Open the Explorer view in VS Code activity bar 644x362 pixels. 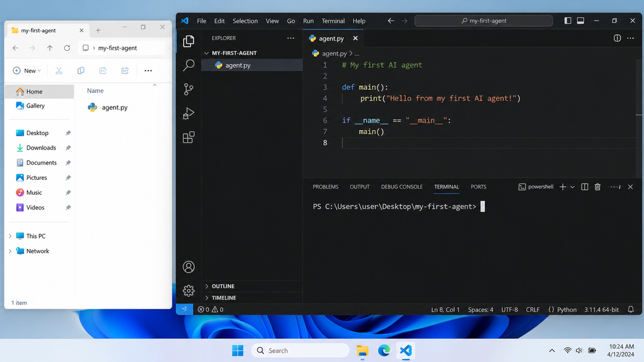(x=189, y=41)
